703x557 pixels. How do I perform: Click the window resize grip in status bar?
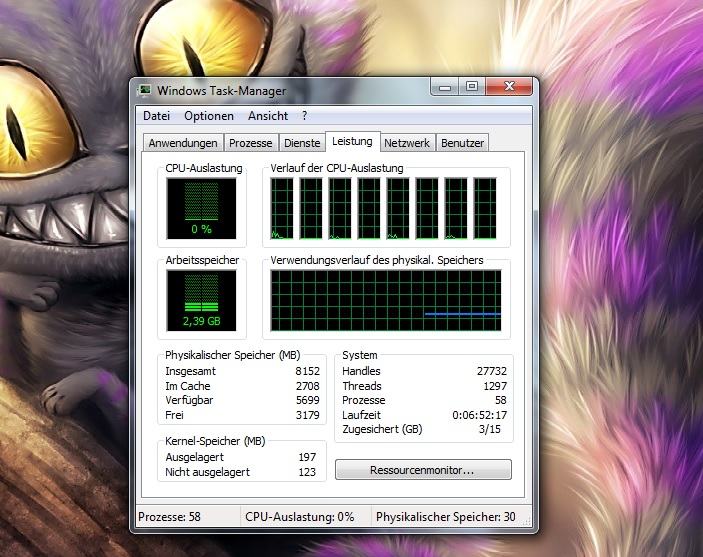[x=527, y=521]
